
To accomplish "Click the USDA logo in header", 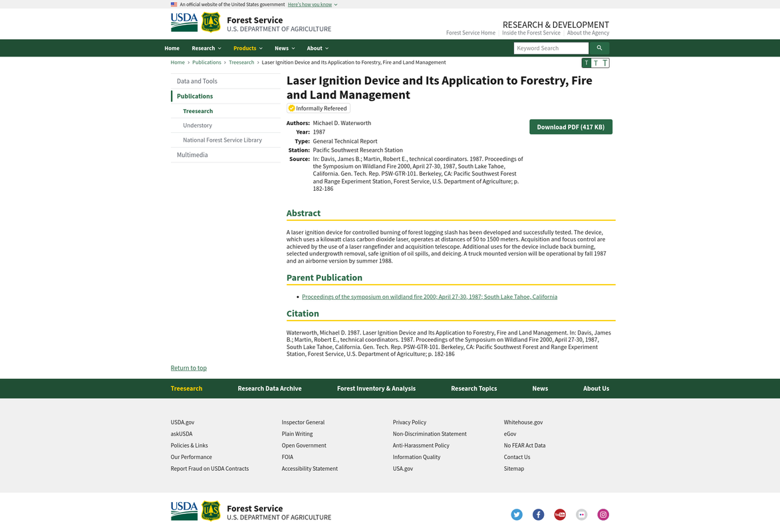I will (184, 23).
